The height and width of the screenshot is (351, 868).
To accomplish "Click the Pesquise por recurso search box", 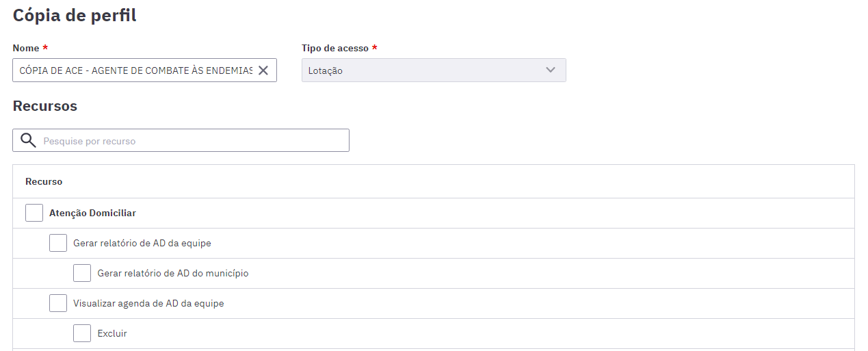I will point(181,140).
